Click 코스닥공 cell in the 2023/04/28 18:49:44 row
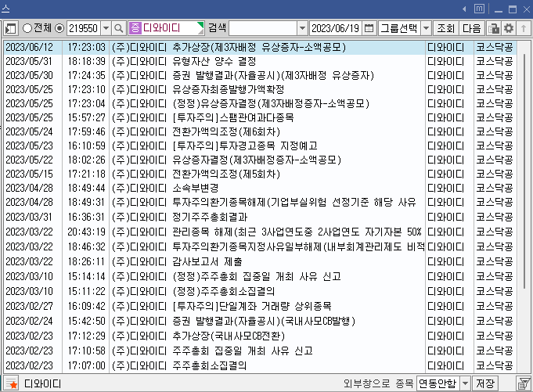This screenshot has width=533, height=392. pyautogui.click(x=495, y=189)
